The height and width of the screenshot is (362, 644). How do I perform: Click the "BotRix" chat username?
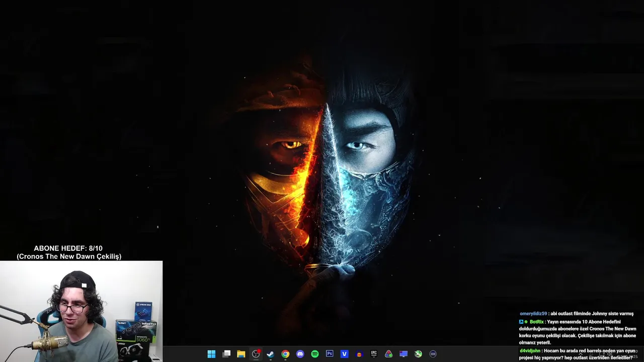(x=536, y=322)
